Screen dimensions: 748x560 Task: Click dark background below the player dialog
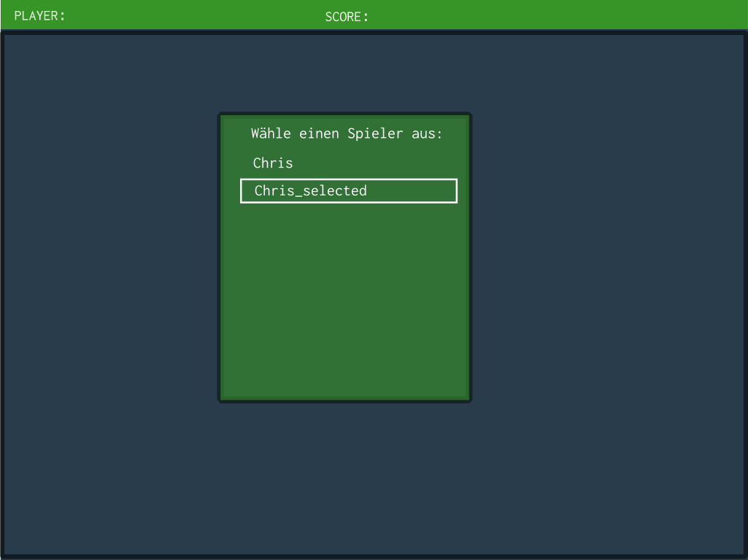tap(344, 474)
